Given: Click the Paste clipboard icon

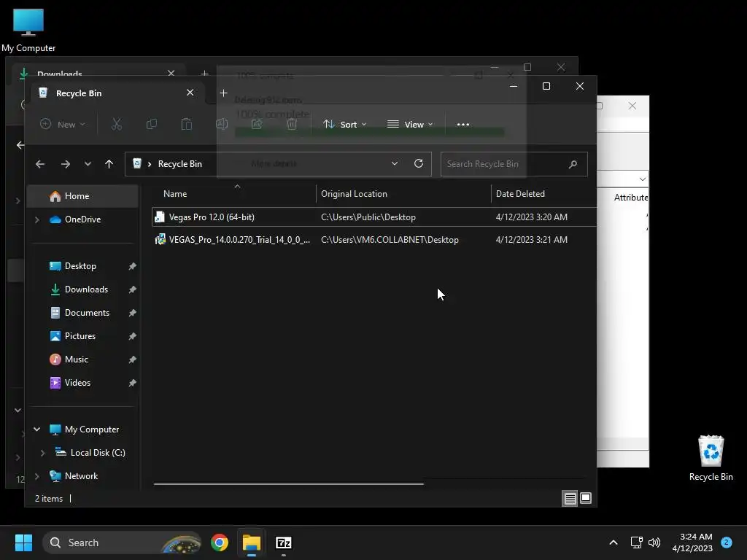Looking at the screenshot, I should pyautogui.click(x=187, y=124).
